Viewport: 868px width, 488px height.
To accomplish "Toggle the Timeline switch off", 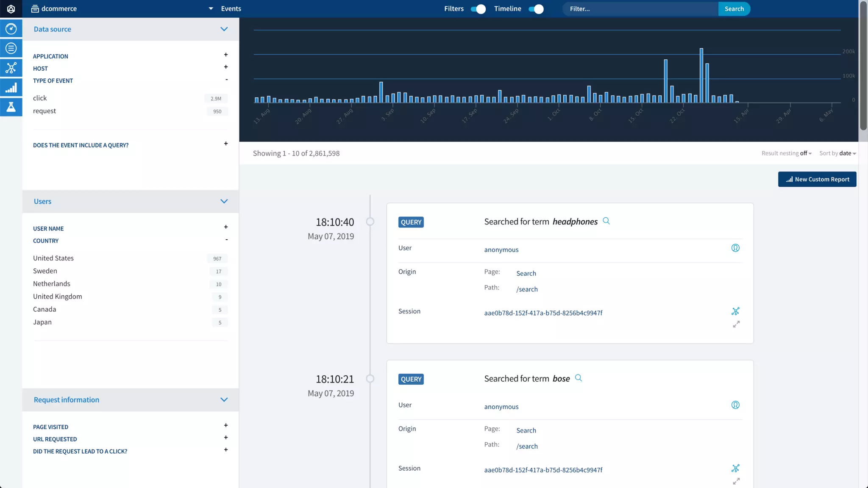I will pos(536,9).
